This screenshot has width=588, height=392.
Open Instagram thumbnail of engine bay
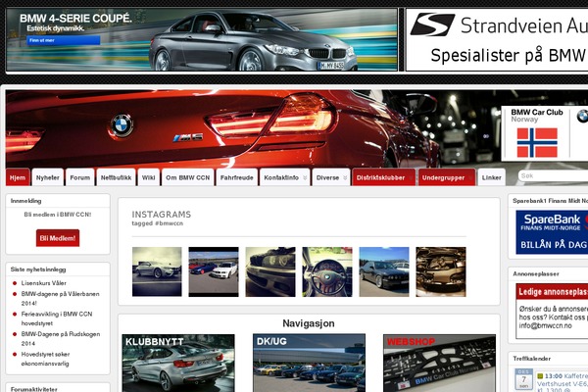click(x=441, y=271)
